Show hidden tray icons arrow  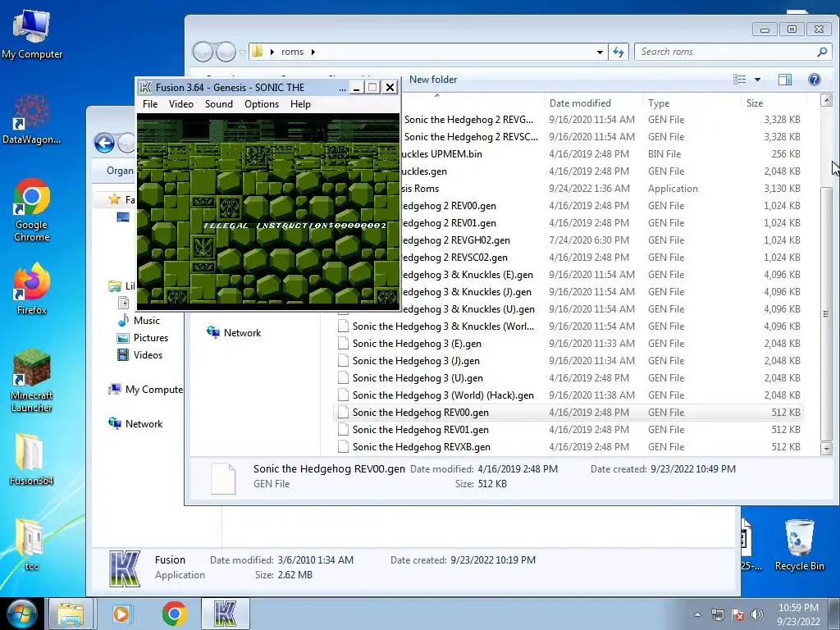tap(697, 614)
